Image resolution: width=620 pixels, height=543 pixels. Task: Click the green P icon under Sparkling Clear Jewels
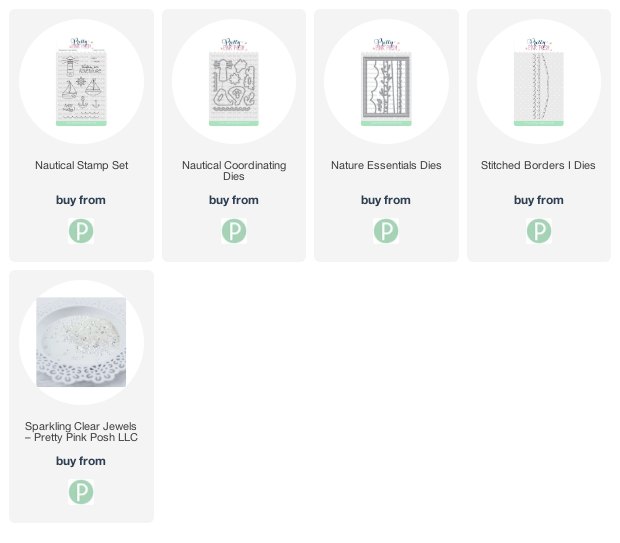click(x=81, y=492)
